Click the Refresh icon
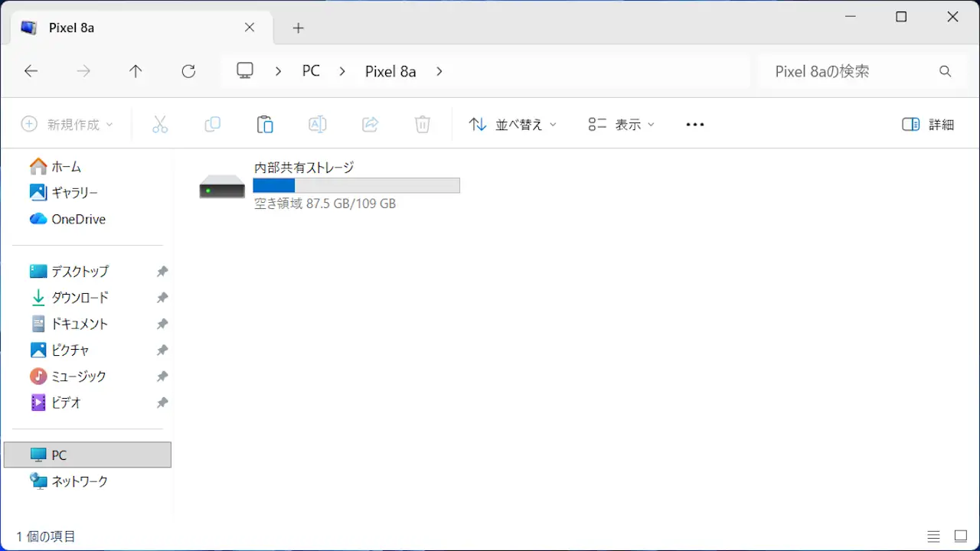Screen dimensions: 980x551 188,71
